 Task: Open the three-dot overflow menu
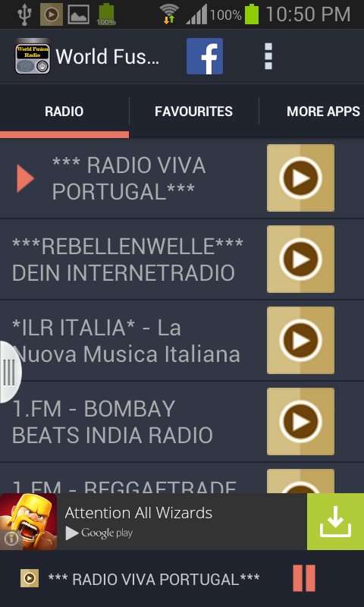pyautogui.click(x=268, y=56)
